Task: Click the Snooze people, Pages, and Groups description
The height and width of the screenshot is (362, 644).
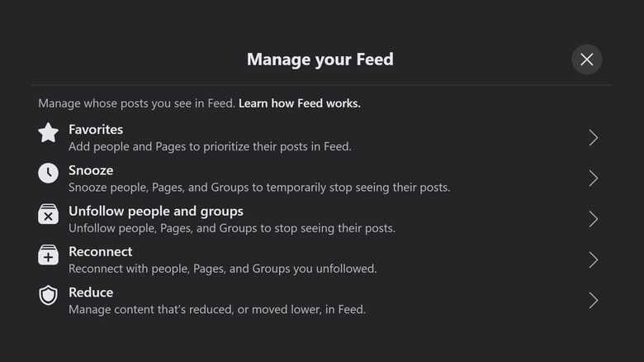Action: tap(259, 187)
